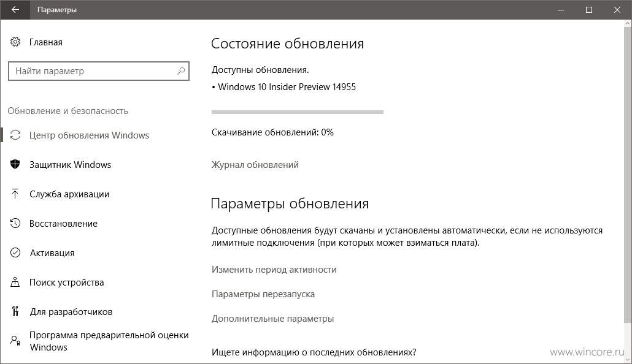Viewport: 632px width, 364px height.
Task: Open Защитник Windows shield icon
Action: [x=15, y=165]
